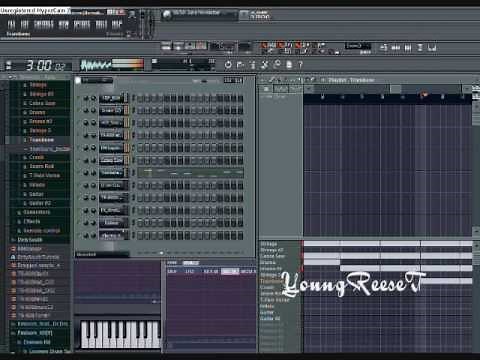The height and width of the screenshot is (360, 480).
Task: Toggle first step of the top channel
Action: (x=140, y=98)
